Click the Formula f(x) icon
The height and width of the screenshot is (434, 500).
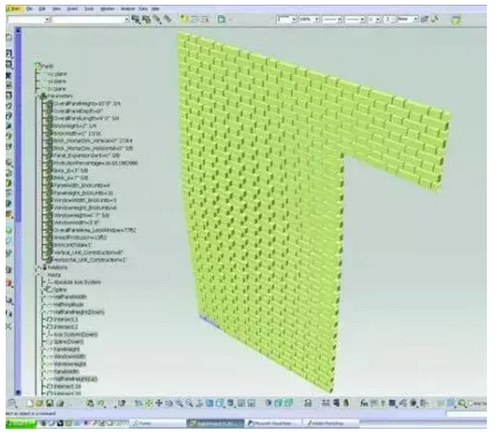coord(364,404)
